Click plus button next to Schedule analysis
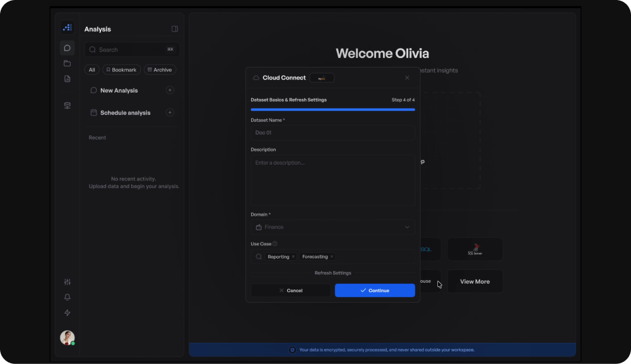This screenshot has height=364, width=631. (x=170, y=113)
